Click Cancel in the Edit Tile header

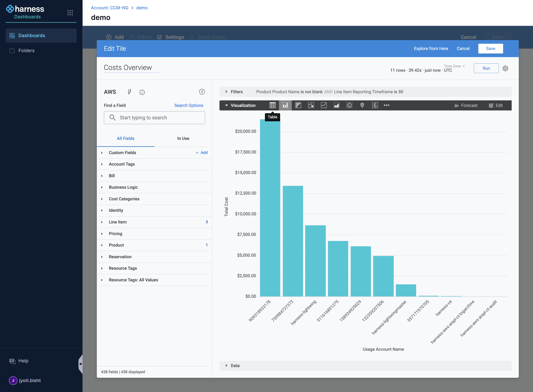(x=463, y=49)
